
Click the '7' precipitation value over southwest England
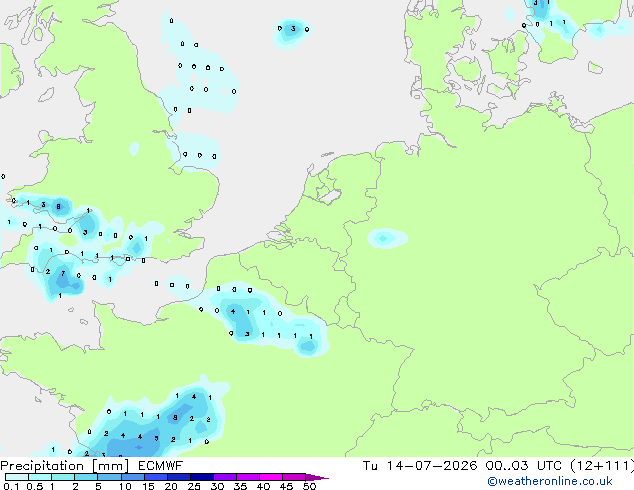pos(63,274)
